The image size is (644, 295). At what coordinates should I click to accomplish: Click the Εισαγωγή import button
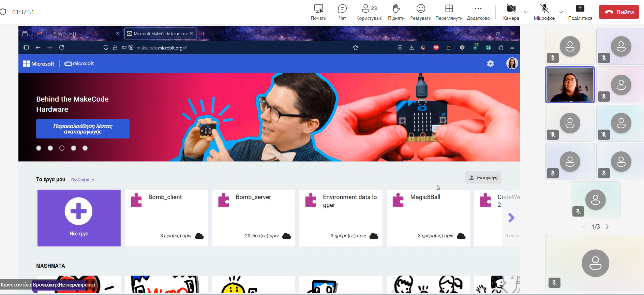tap(483, 178)
